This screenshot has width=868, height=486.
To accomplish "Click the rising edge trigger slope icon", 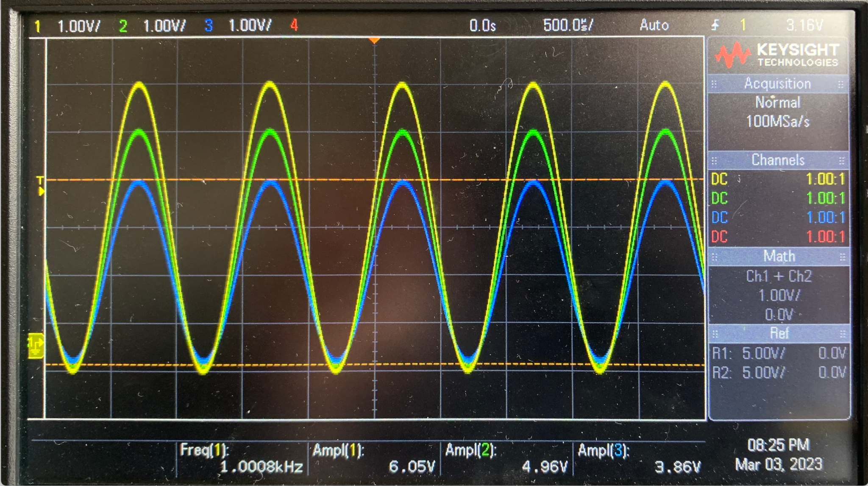I will pos(715,25).
